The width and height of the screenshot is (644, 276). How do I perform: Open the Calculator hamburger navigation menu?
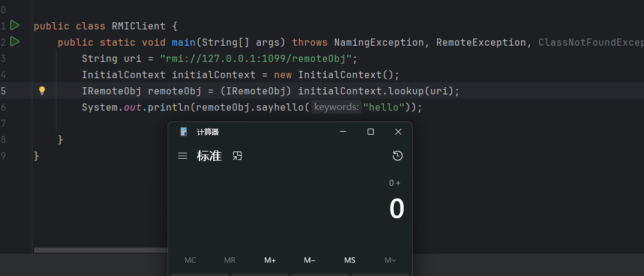coord(183,156)
